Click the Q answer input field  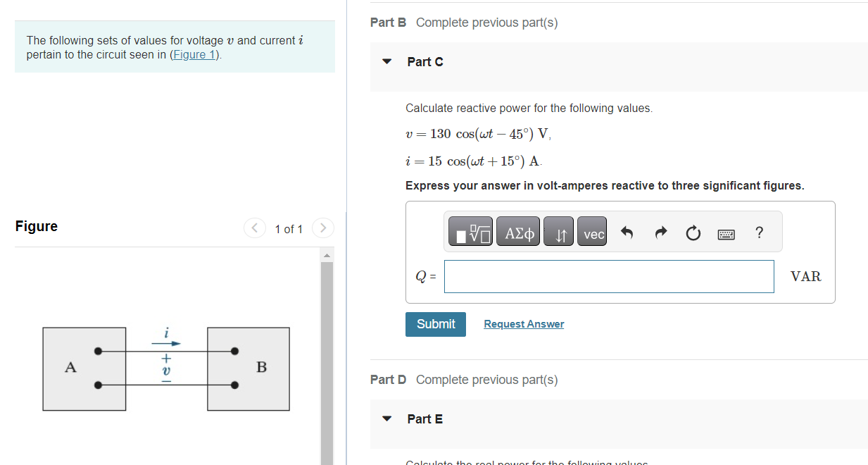coord(608,276)
